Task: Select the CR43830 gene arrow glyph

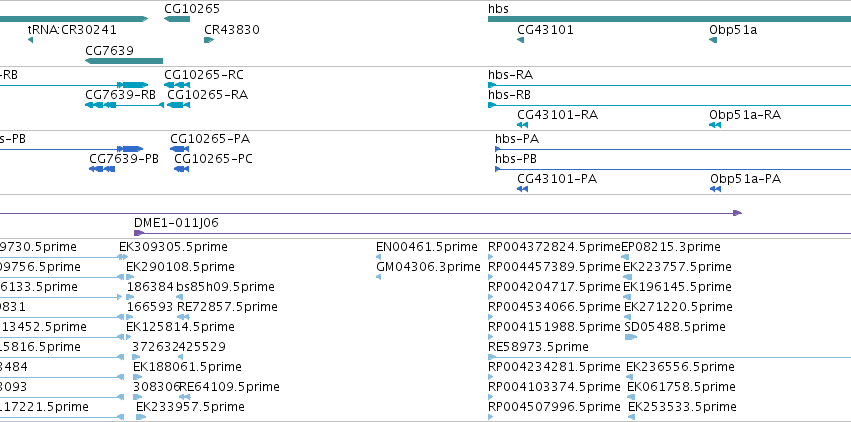Action: click(x=209, y=40)
